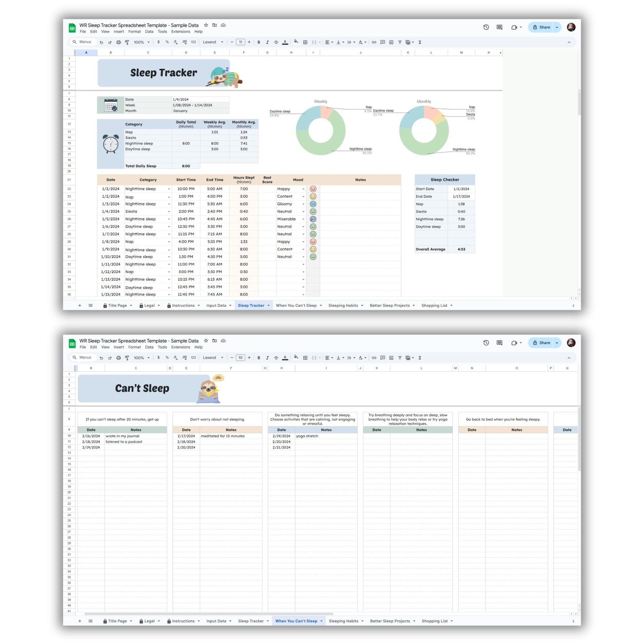This screenshot has width=644, height=644.
Task: Apply percent format in Sleep Tracker window toolbar
Action: click(167, 42)
